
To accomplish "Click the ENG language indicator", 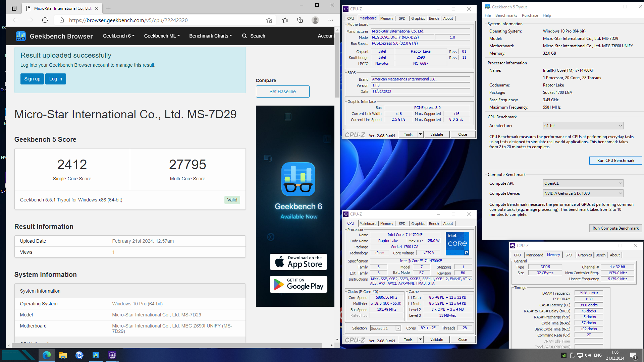I will click(x=598, y=355).
